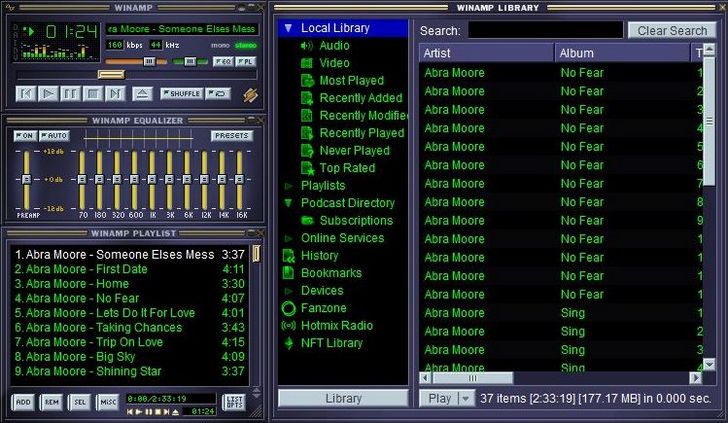Open the NFT Library
This screenshot has height=423, width=728.
tap(332, 343)
